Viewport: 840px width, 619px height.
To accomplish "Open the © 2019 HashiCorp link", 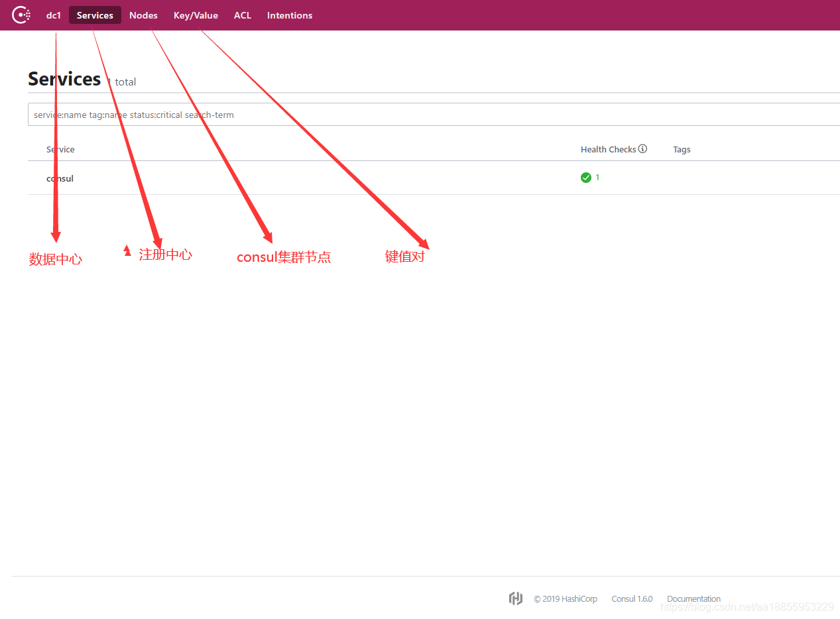I will 566,599.
